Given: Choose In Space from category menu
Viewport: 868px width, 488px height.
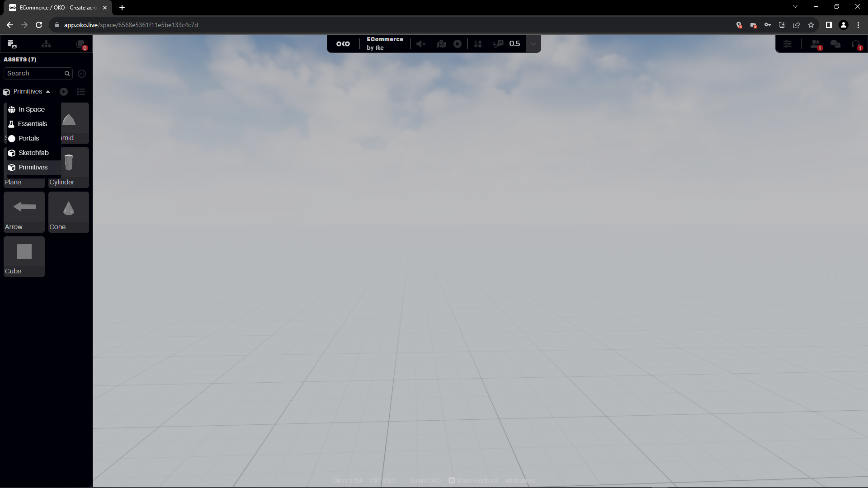Looking at the screenshot, I should 31,109.
